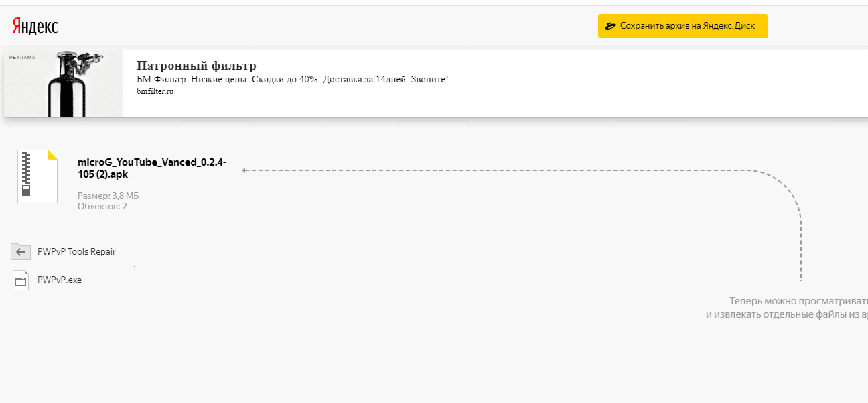Click the disk icon in save button
This screenshot has width=868, height=403.
click(x=610, y=26)
